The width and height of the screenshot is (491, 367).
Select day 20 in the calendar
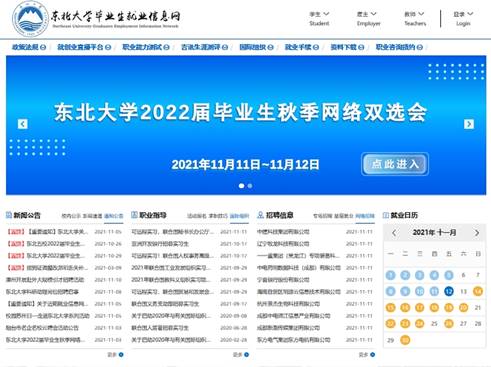click(x=463, y=307)
